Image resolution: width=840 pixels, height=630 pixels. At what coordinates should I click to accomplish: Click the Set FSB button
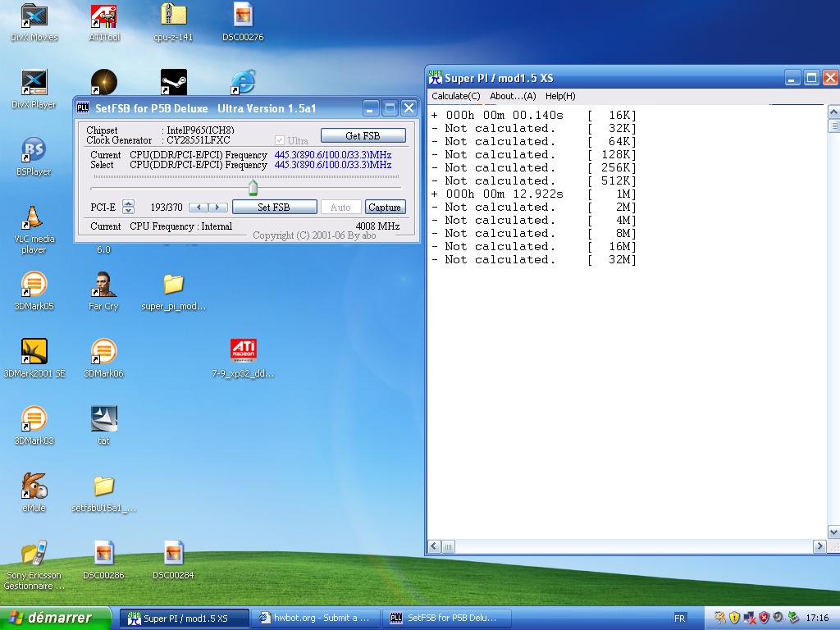[274, 208]
